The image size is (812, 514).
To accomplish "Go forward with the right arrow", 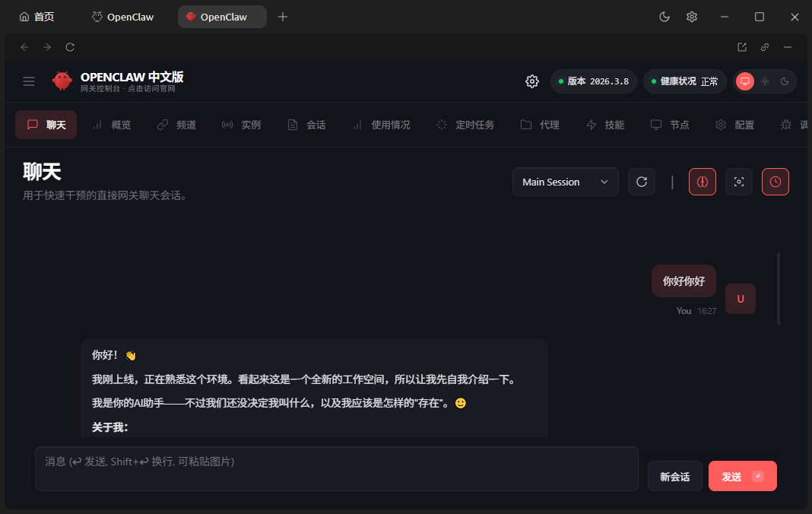I will (x=47, y=47).
